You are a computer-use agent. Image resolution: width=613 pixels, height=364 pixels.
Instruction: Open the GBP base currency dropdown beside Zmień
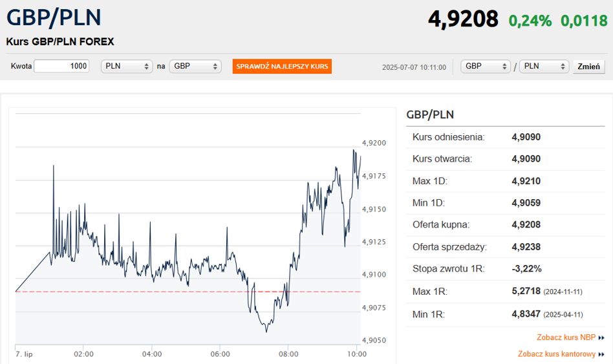(x=486, y=66)
